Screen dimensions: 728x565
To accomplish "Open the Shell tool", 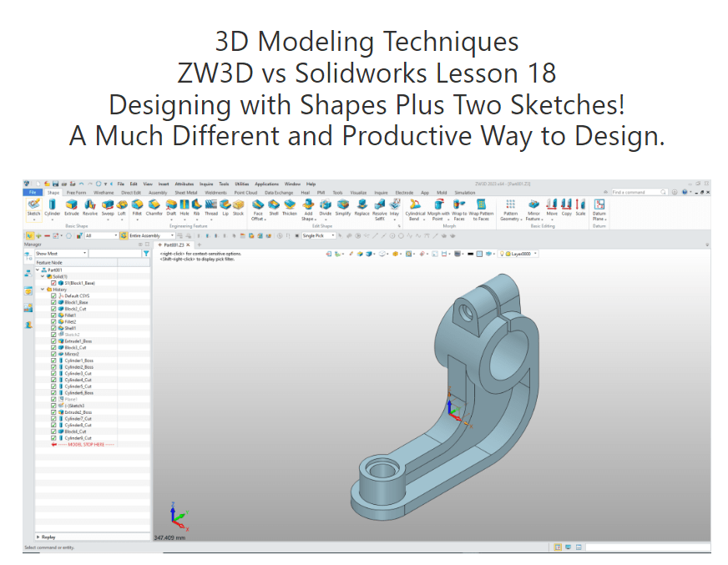I will coord(273,208).
